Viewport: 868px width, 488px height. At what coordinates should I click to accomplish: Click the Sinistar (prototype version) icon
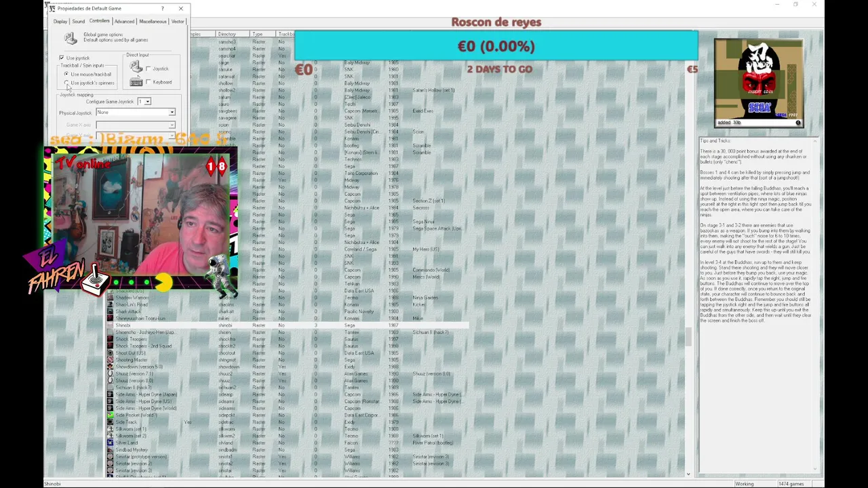coord(110,457)
